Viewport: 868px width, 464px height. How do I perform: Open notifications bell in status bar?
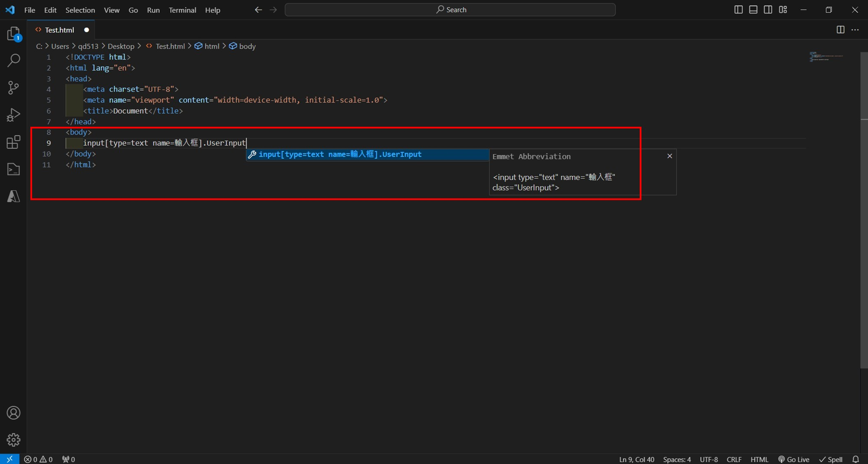(x=855, y=459)
